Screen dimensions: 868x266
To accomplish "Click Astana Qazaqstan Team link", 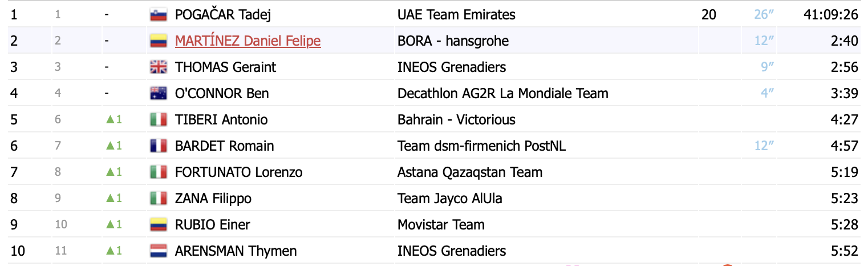I will click(x=470, y=172).
